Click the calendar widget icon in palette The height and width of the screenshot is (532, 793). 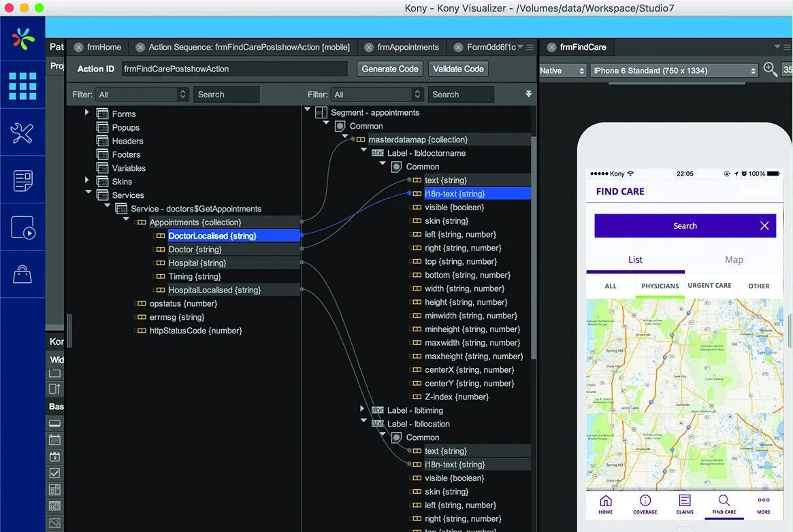(x=54, y=439)
